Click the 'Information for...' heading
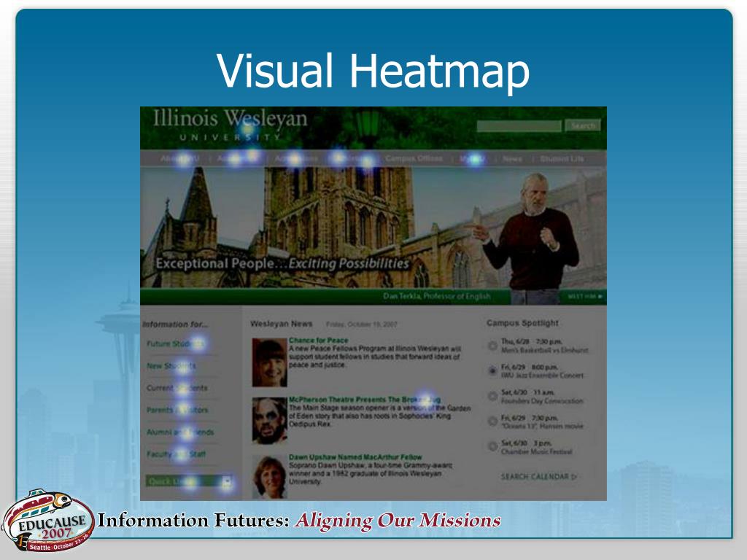 (175, 324)
